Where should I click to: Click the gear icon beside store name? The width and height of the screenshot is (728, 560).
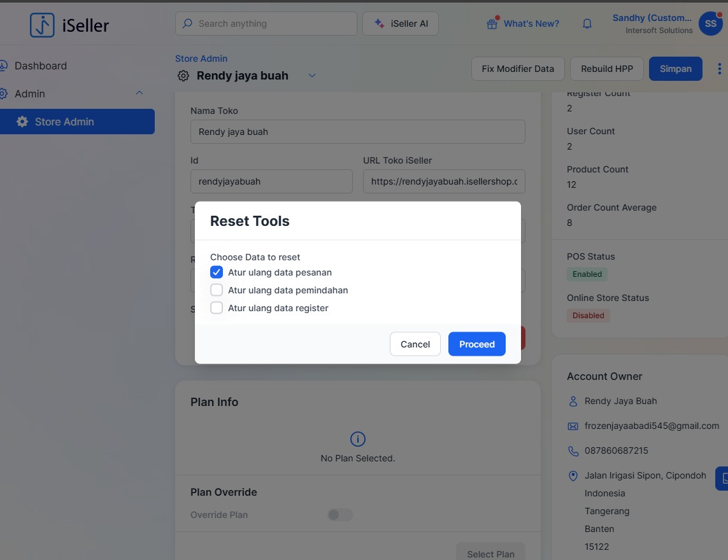[183, 76]
